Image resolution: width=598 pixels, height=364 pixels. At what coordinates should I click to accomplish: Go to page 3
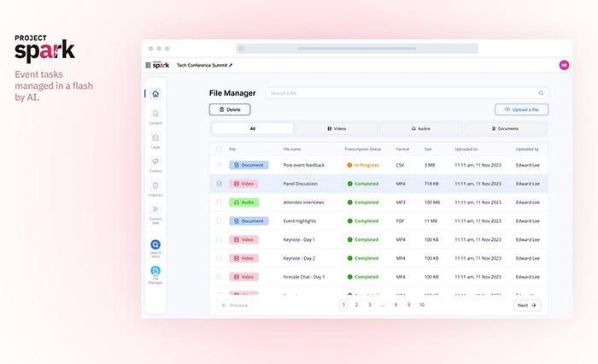370,305
